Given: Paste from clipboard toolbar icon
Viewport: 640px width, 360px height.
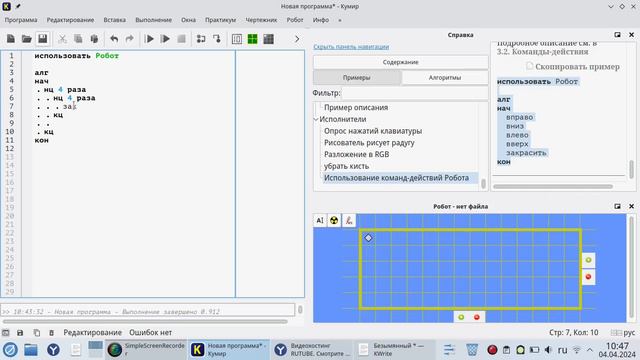Looking at the screenshot, I should (94, 39).
